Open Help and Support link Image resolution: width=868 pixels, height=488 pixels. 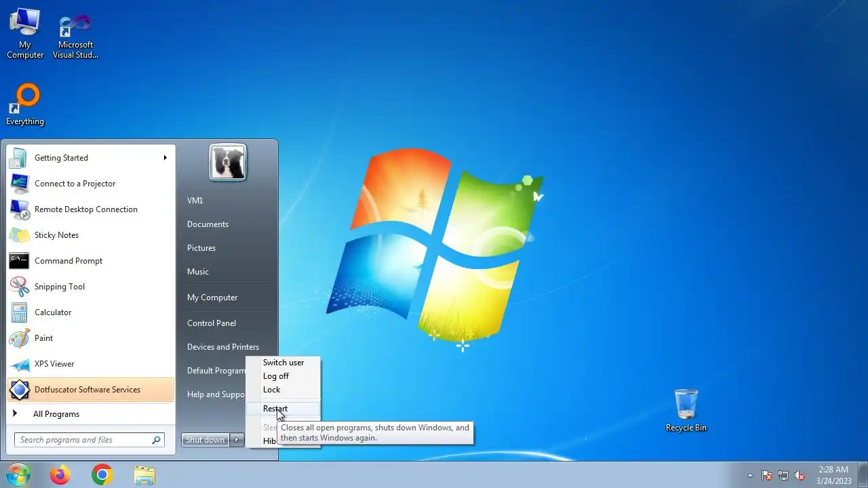(x=216, y=394)
